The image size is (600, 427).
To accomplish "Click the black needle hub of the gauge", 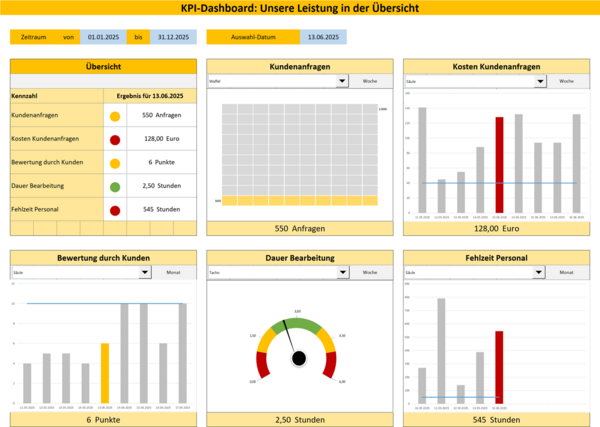I will (297, 358).
